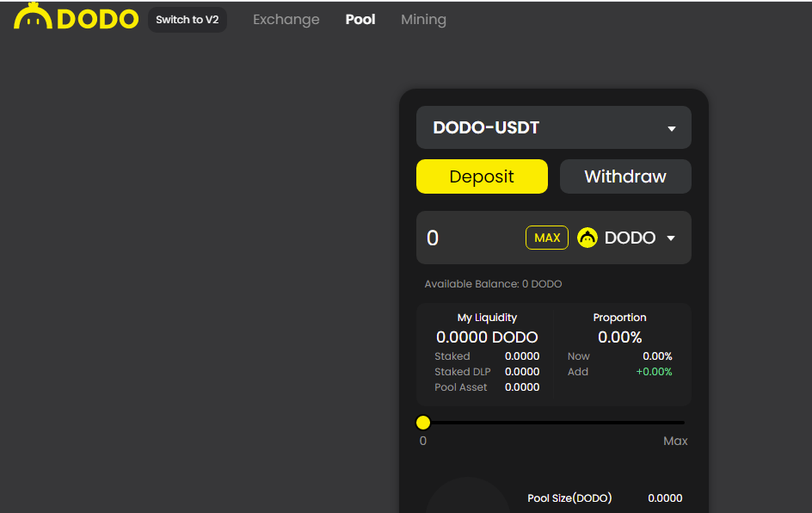
Task: Switch to Withdraw mode
Action: click(625, 176)
